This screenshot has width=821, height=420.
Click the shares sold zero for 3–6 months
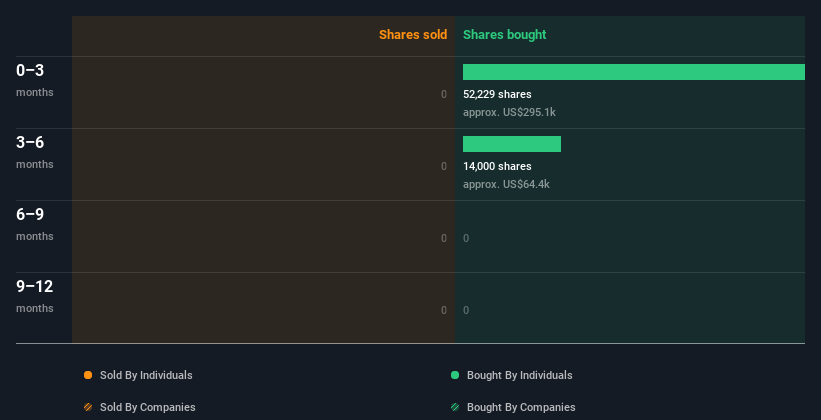(x=443, y=166)
